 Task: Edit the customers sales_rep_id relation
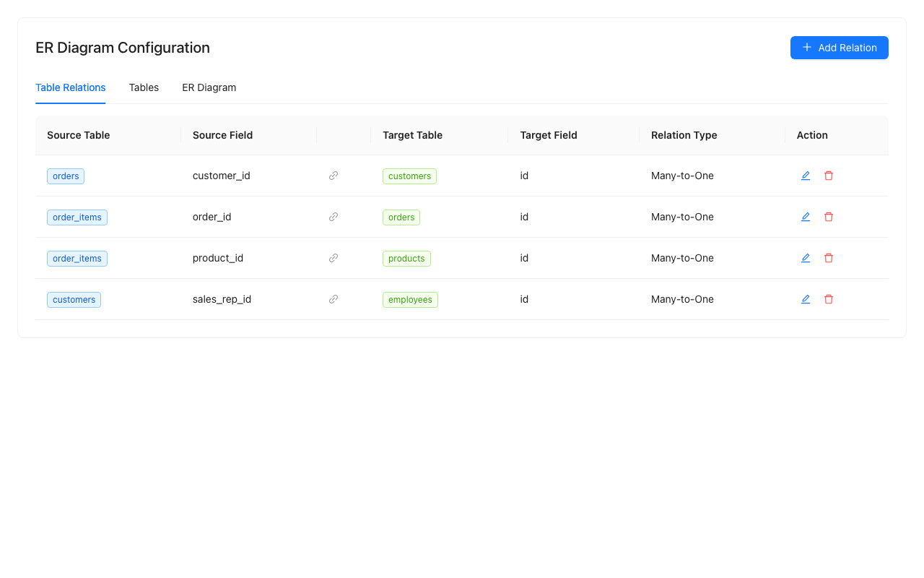click(x=806, y=299)
